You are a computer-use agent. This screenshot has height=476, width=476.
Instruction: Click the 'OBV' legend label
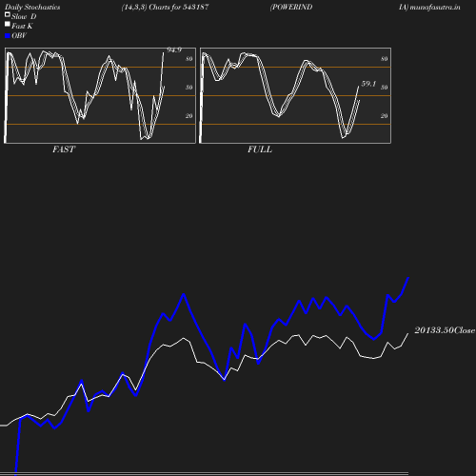tap(19, 35)
